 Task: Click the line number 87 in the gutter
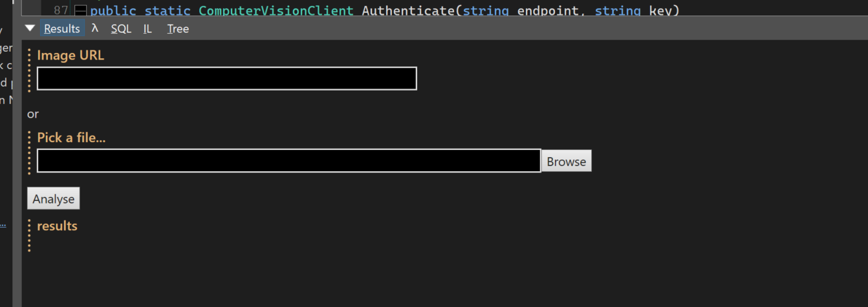click(61, 10)
